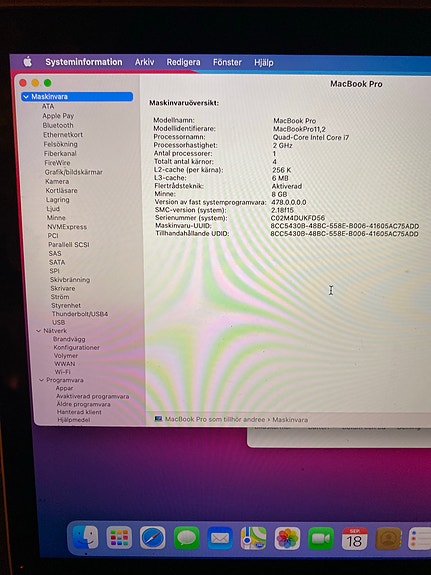Screen dimensions: 431x575
Task: Select PCI in sidebar
Action: [x=53, y=235]
